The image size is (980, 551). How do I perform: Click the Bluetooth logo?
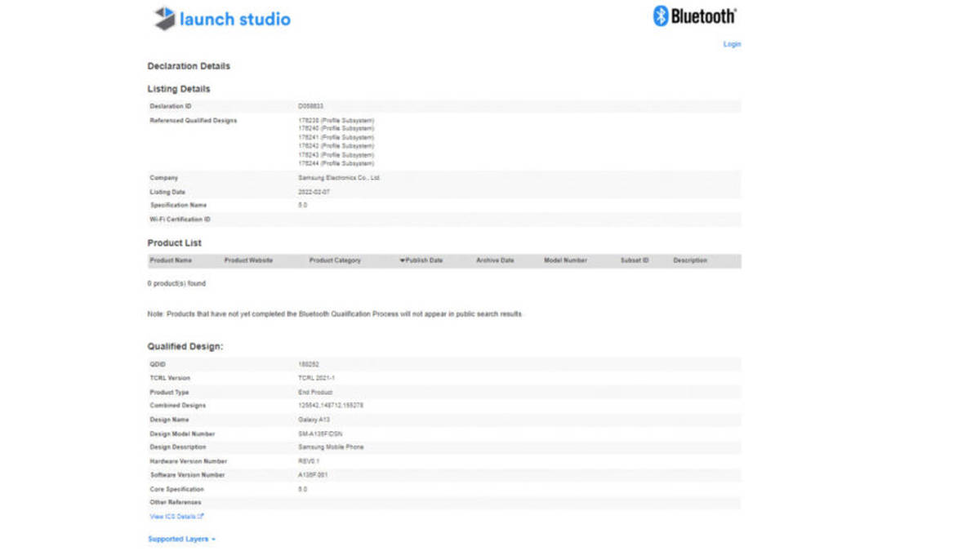click(695, 15)
